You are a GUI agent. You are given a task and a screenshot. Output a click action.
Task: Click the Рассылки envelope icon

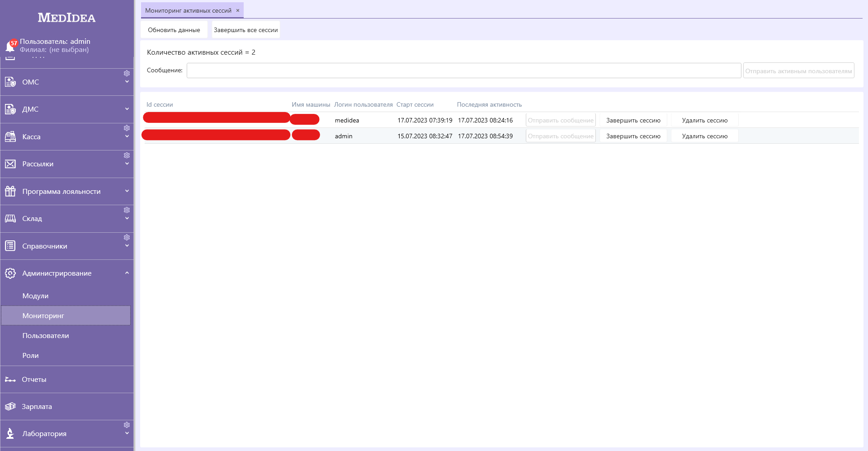click(10, 164)
